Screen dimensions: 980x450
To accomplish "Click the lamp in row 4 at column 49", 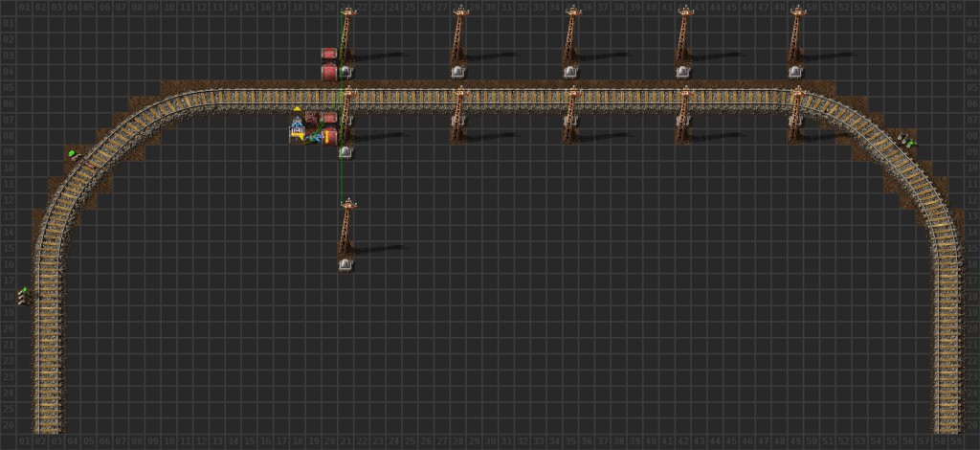I will pyautogui.click(x=794, y=72).
